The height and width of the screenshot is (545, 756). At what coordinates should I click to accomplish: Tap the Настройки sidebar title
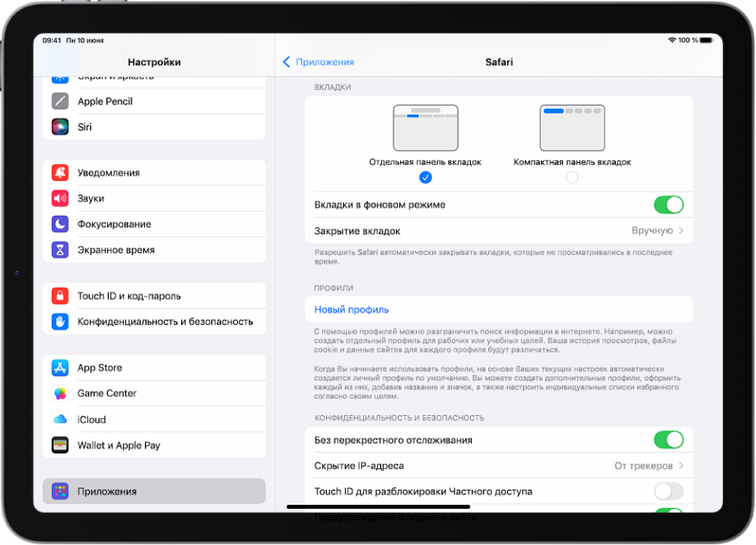pyautogui.click(x=154, y=62)
